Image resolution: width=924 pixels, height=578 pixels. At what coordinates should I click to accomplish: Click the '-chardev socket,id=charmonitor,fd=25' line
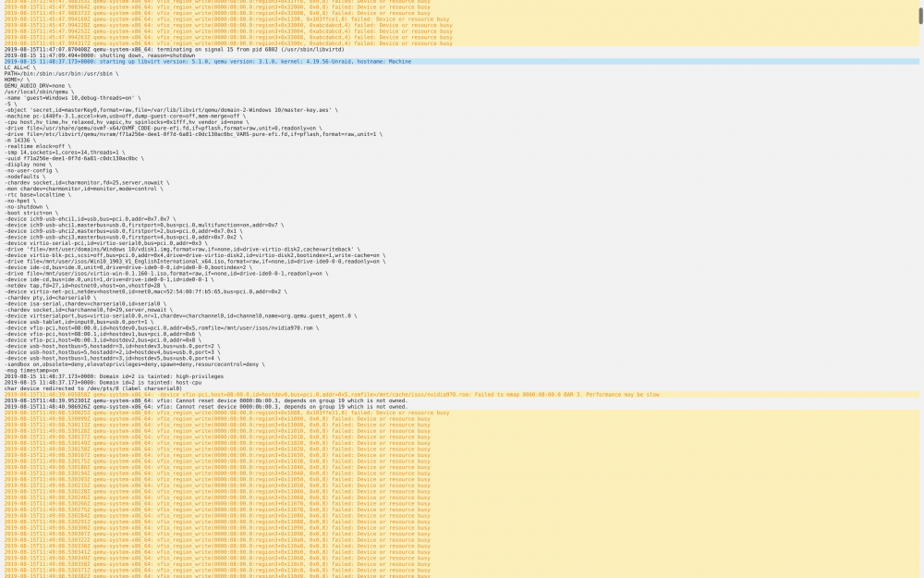pyautogui.click(x=87, y=183)
